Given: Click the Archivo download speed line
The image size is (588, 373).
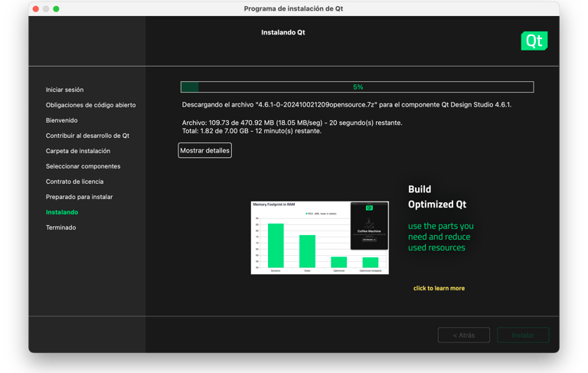Looking at the screenshot, I should point(292,123).
